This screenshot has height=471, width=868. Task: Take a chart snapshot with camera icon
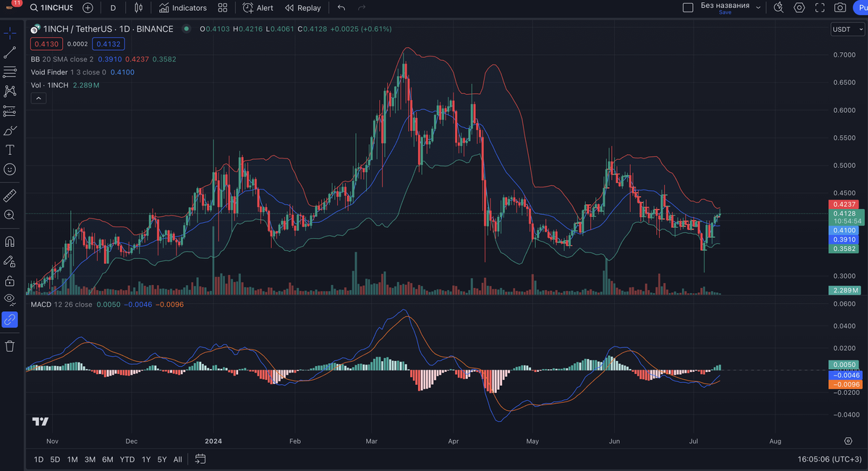840,7
